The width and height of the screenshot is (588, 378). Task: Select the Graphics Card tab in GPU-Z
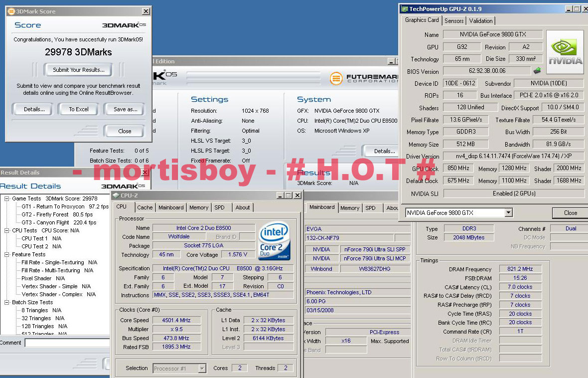click(x=422, y=20)
